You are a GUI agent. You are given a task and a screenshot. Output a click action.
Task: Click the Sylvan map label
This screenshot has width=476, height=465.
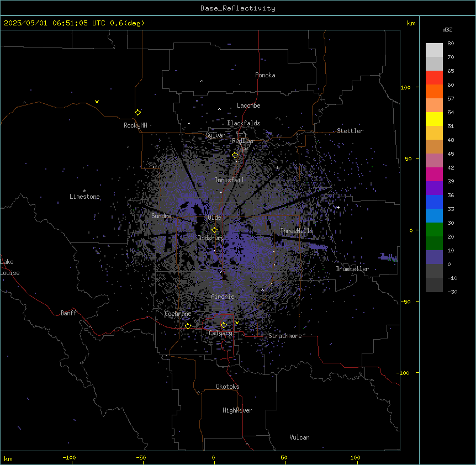pyautogui.click(x=215, y=135)
